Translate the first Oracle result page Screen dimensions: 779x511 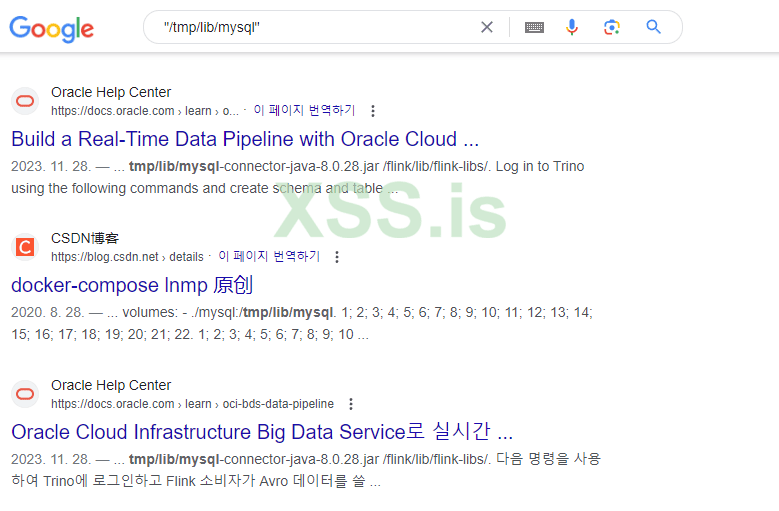point(304,110)
